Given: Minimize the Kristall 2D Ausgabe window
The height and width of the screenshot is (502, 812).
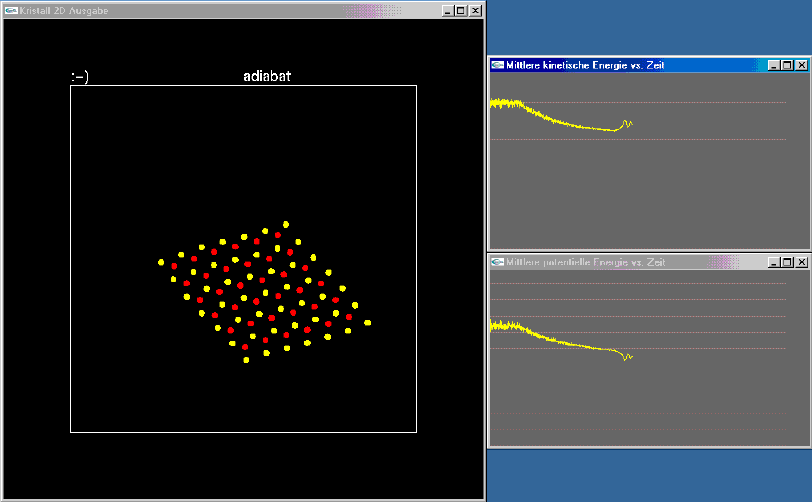Looking at the screenshot, I should coord(448,11).
